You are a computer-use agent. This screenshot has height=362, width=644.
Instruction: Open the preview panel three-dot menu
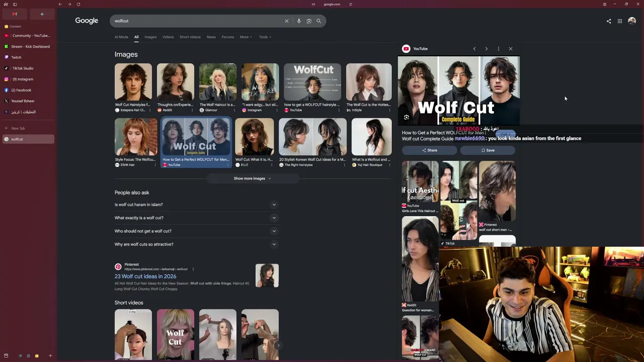[498, 49]
